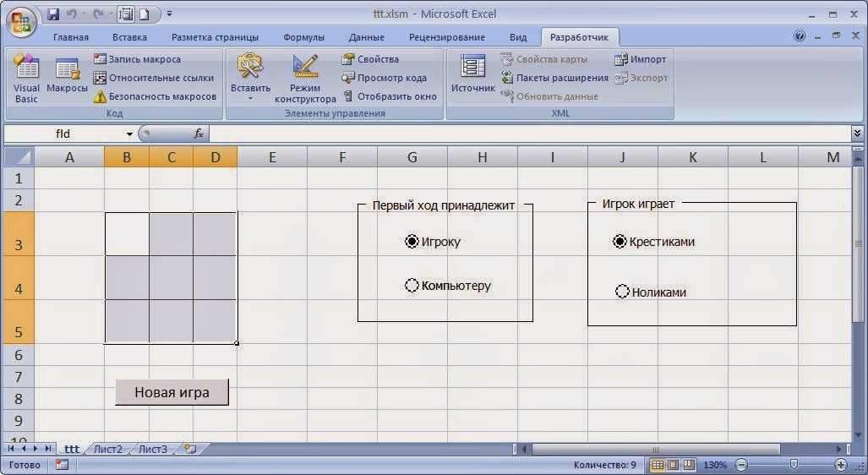Image resolution: width=868 pixels, height=475 pixels.
Task: Open the Visual Basic editor
Action: (26, 78)
